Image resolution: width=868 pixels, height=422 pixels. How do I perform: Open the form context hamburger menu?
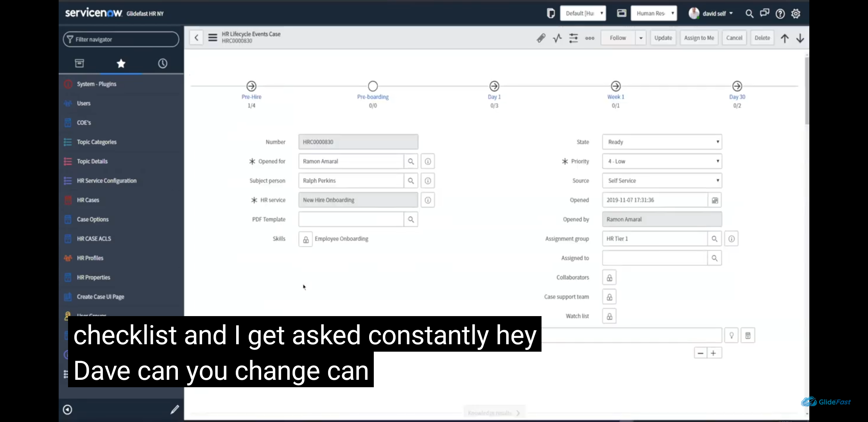(x=213, y=38)
